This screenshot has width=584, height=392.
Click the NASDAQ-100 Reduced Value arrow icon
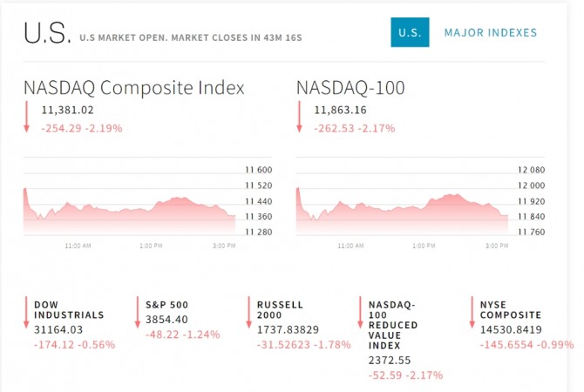(361, 314)
